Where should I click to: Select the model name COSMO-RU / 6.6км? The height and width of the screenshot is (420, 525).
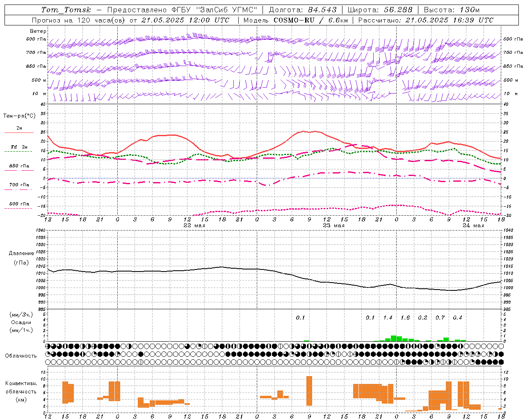pos(311,20)
